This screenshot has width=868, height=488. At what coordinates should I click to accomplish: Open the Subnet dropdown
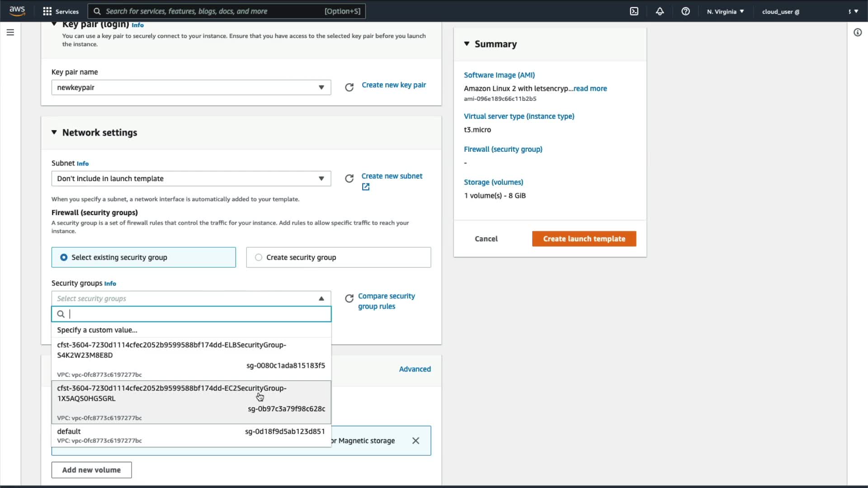[x=191, y=178]
